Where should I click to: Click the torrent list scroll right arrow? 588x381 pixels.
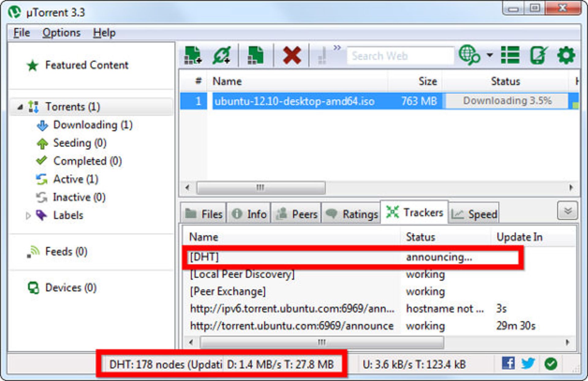(x=571, y=187)
